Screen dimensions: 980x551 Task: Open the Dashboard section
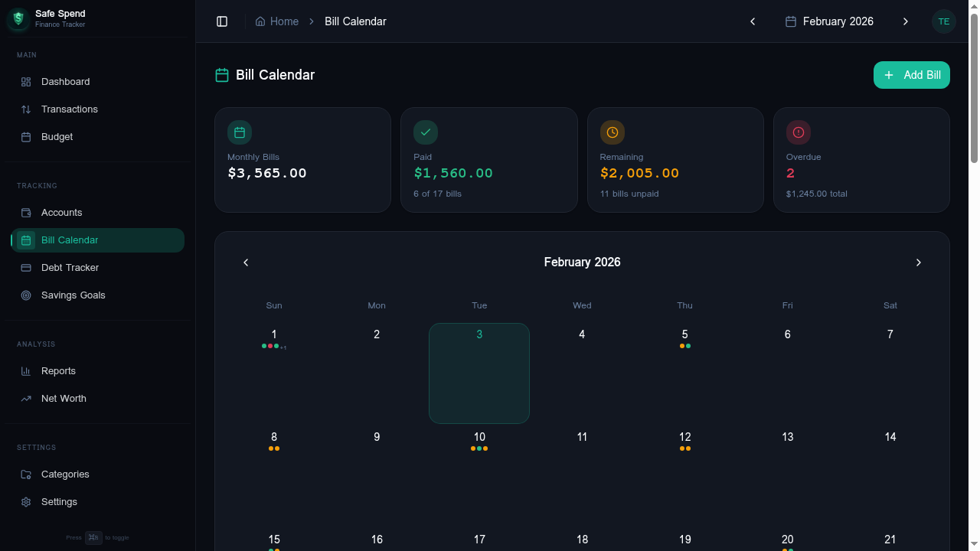(65, 81)
